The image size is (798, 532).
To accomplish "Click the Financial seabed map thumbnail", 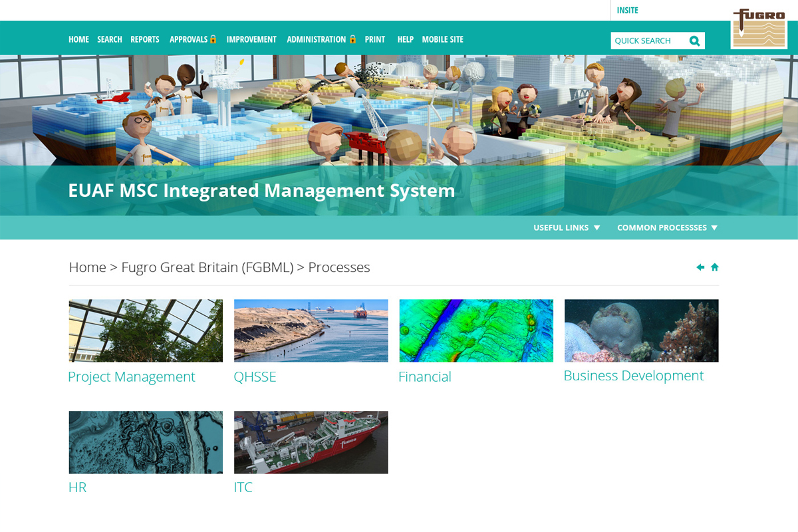I will point(476,331).
